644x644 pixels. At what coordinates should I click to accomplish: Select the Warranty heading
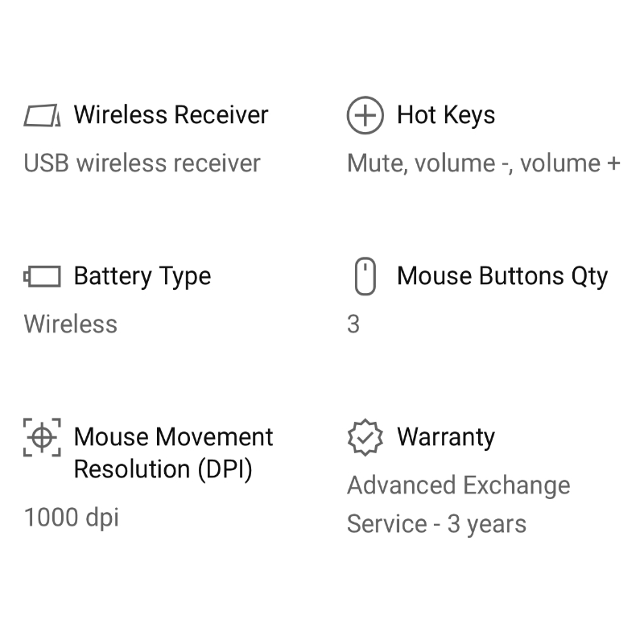pyautogui.click(x=446, y=437)
